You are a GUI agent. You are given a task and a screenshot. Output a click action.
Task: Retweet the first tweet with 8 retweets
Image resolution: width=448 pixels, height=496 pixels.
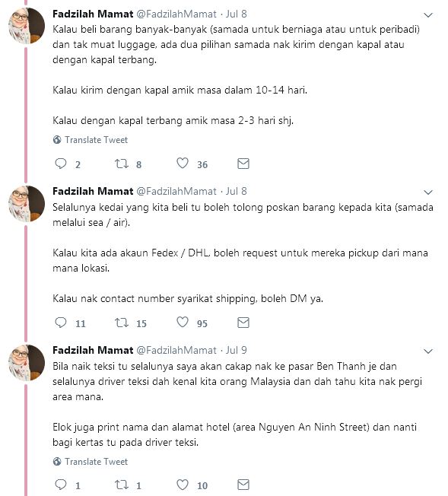122,164
